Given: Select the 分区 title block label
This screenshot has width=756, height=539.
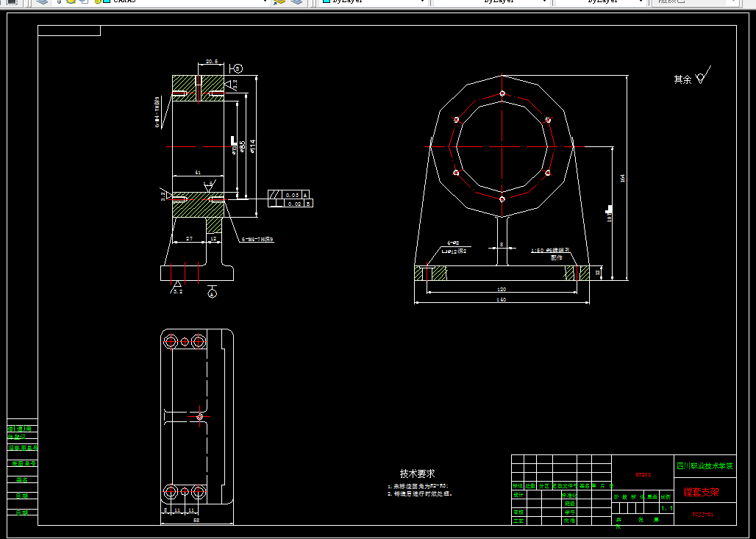Looking at the screenshot, I should [544, 486].
